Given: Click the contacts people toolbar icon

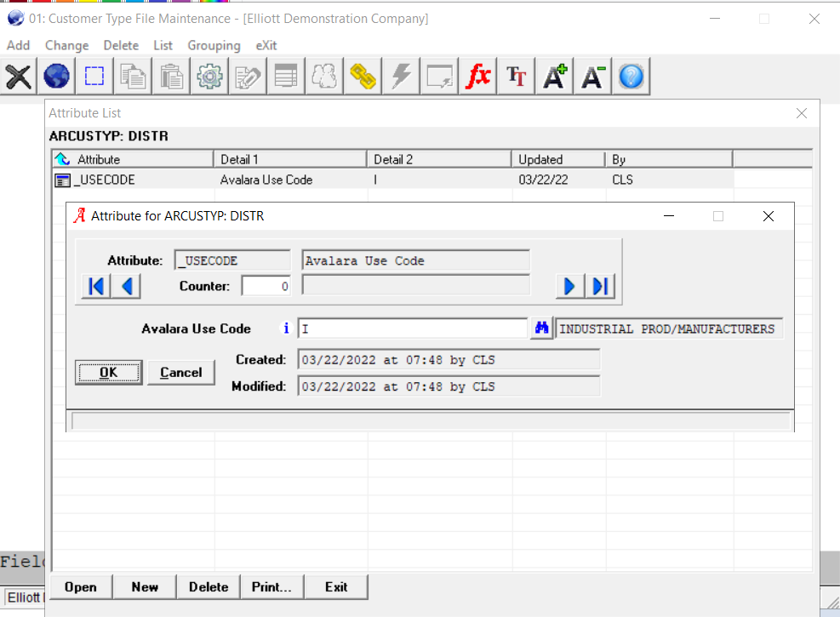Looking at the screenshot, I should tap(324, 77).
